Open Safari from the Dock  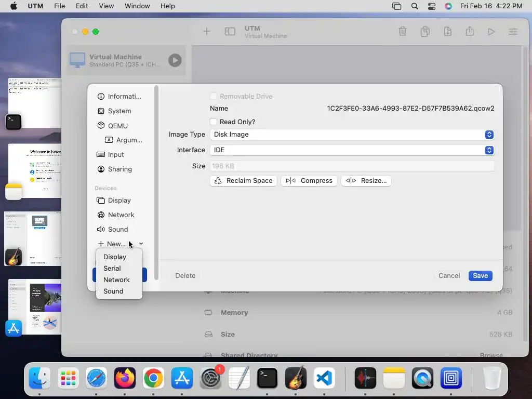click(x=96, y=378)
